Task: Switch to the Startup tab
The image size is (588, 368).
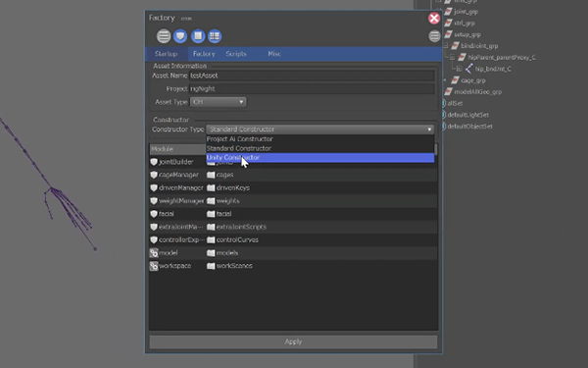Action: (x=167, y=54)
